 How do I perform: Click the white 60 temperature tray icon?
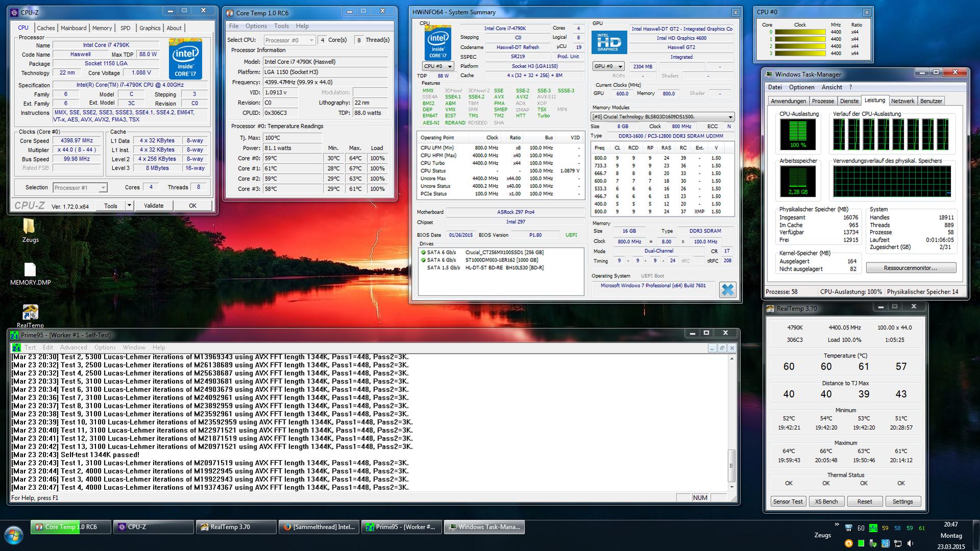point(861,528)
